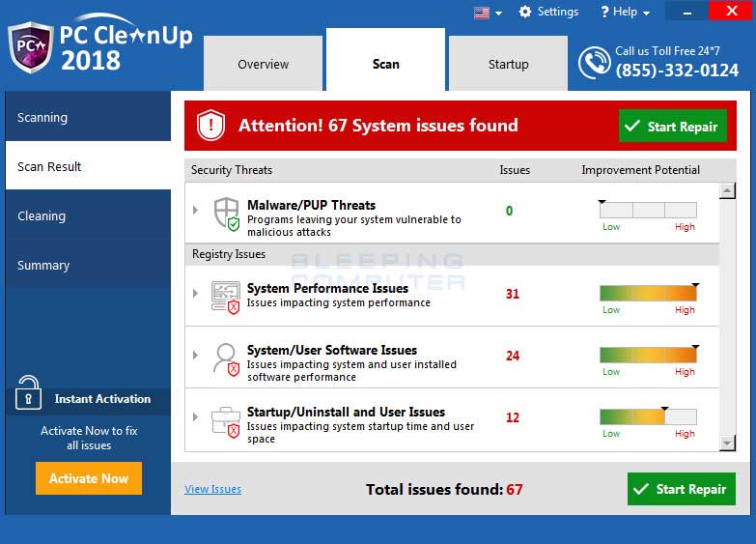Open the Startup tab
756x544 pixels.
point(508,63)
